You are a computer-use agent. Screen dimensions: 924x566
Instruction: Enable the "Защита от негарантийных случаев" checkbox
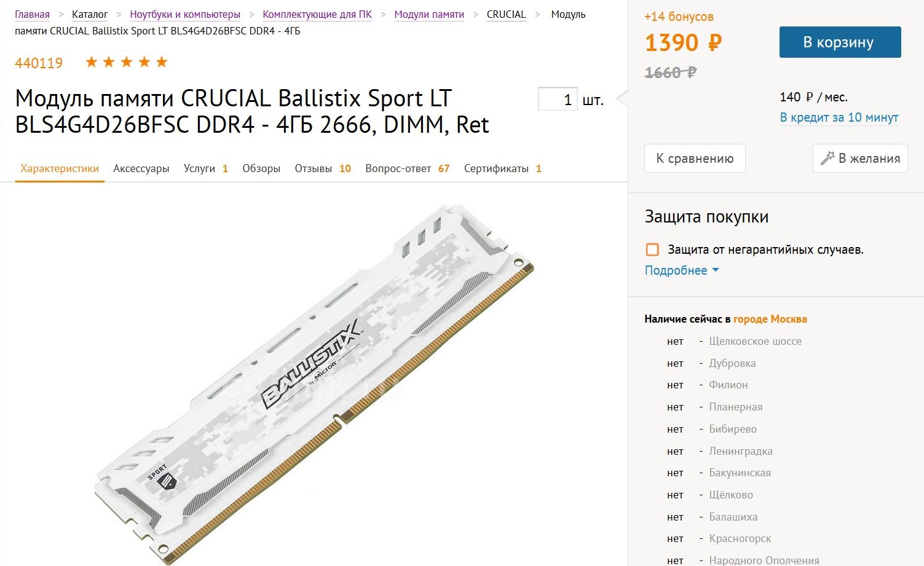coord(652,250)
